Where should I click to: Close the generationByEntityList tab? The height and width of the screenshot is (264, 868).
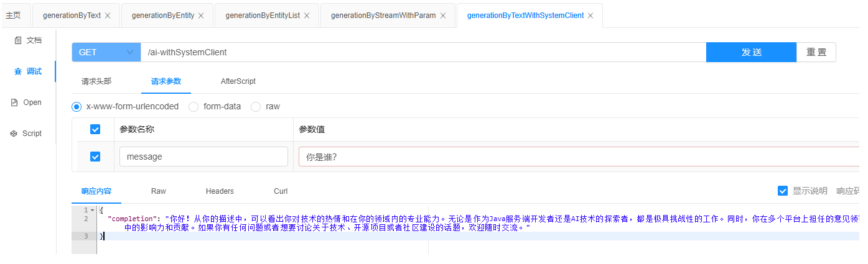(x=307, y=16)
